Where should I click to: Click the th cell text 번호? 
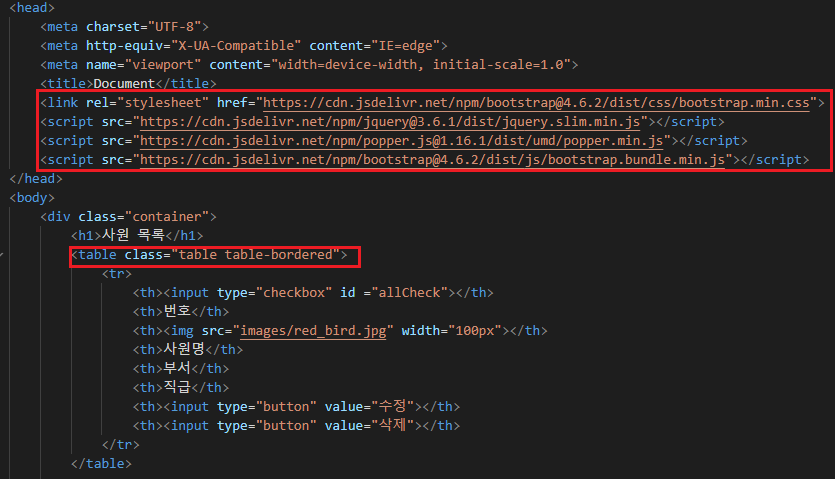(177, 311)
